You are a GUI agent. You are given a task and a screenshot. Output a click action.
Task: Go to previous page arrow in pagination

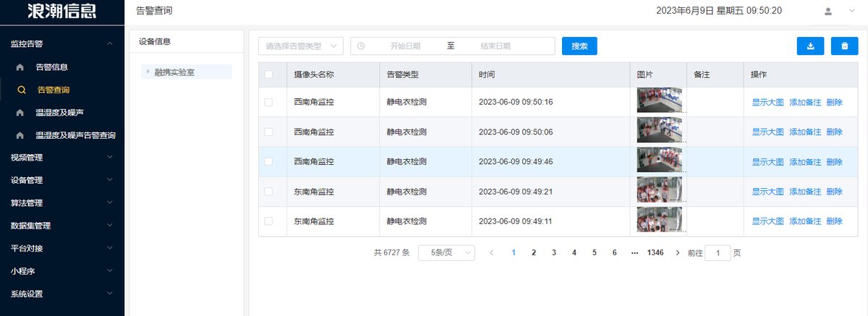(x=492, y=252)
